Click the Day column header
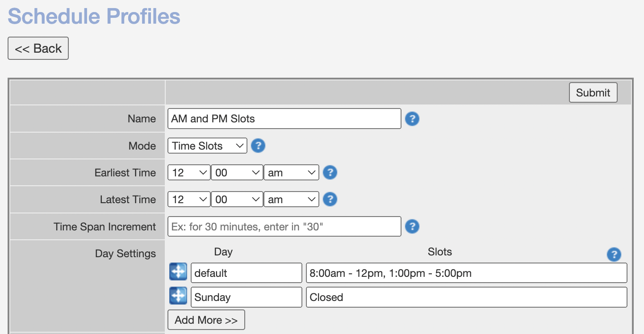644x334 pixels. point(223,252)
